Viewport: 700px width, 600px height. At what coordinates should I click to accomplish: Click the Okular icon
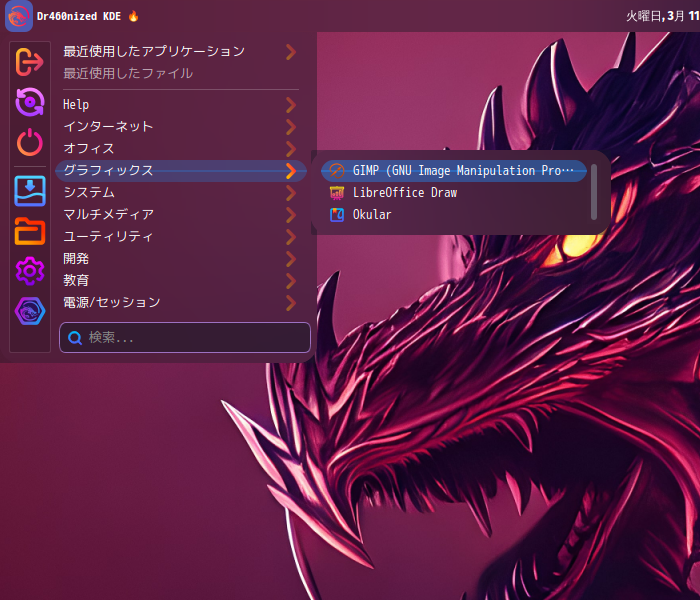coord(337,215)
